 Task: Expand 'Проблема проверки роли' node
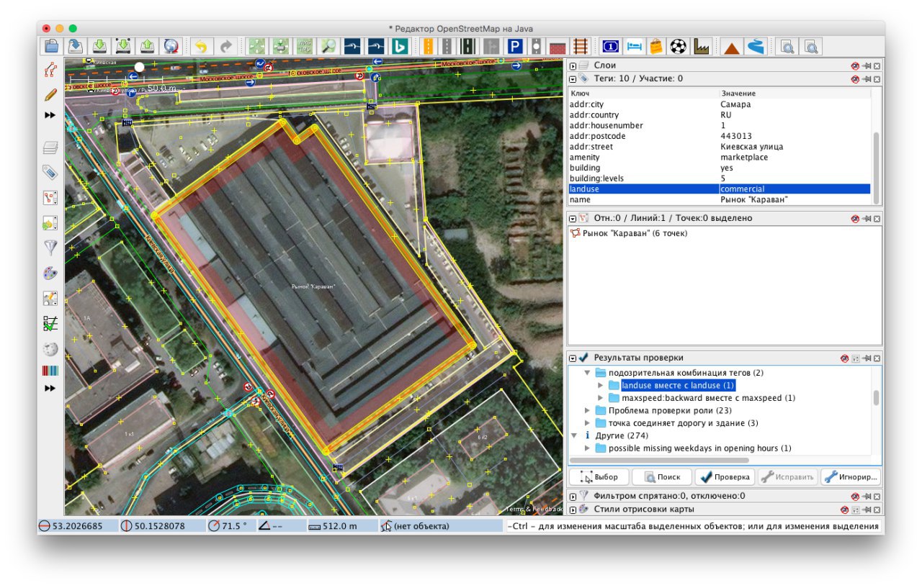(587, 410)
